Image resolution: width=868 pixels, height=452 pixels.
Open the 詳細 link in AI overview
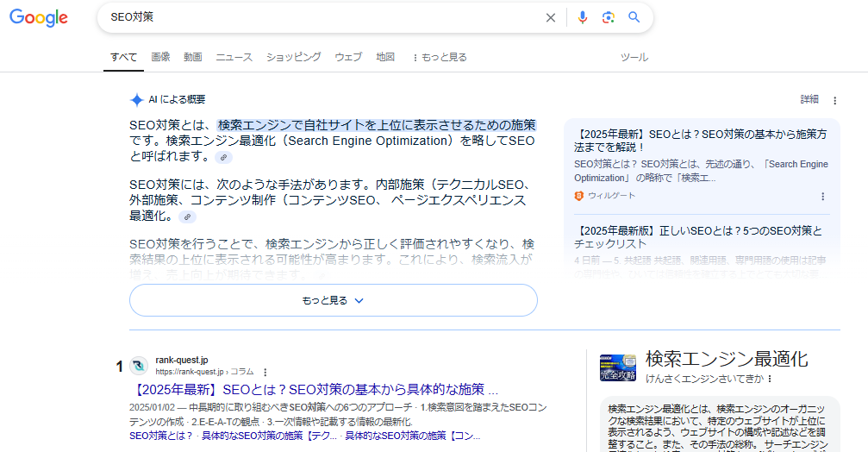coord(809,99)
